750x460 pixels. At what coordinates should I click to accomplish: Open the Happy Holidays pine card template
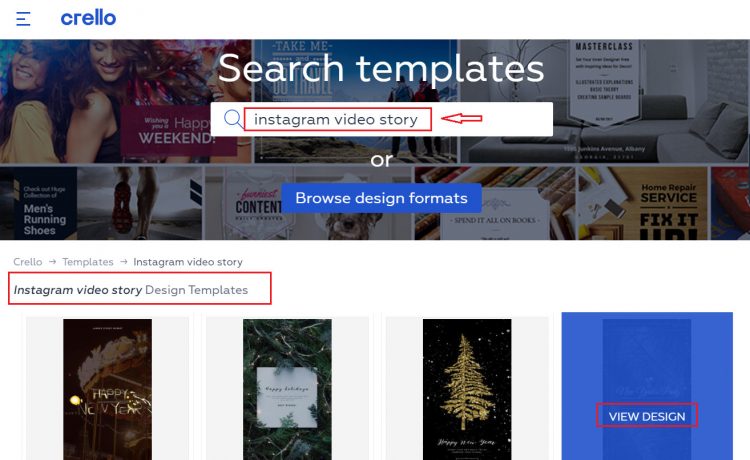[287, 389]
